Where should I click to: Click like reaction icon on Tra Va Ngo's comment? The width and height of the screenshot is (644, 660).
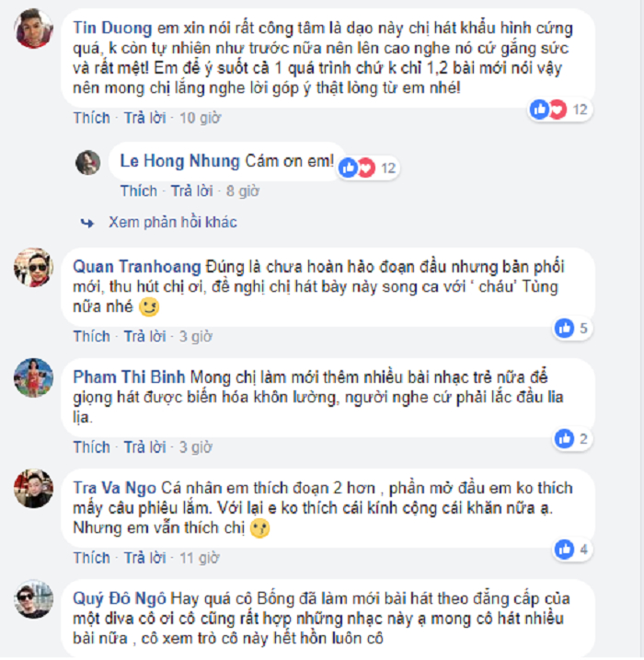click(564, 550)
